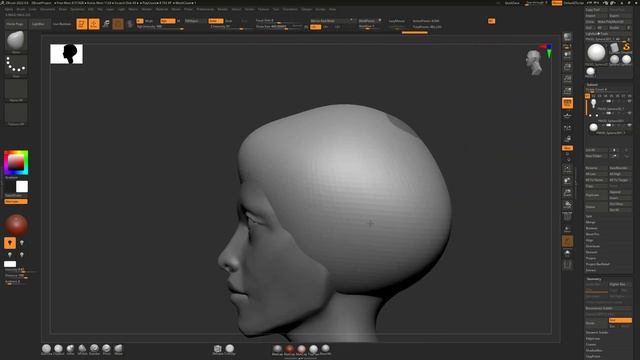The image size is (640, 360).
Task: Open the Alpha menu
Action: coord(9,9)
